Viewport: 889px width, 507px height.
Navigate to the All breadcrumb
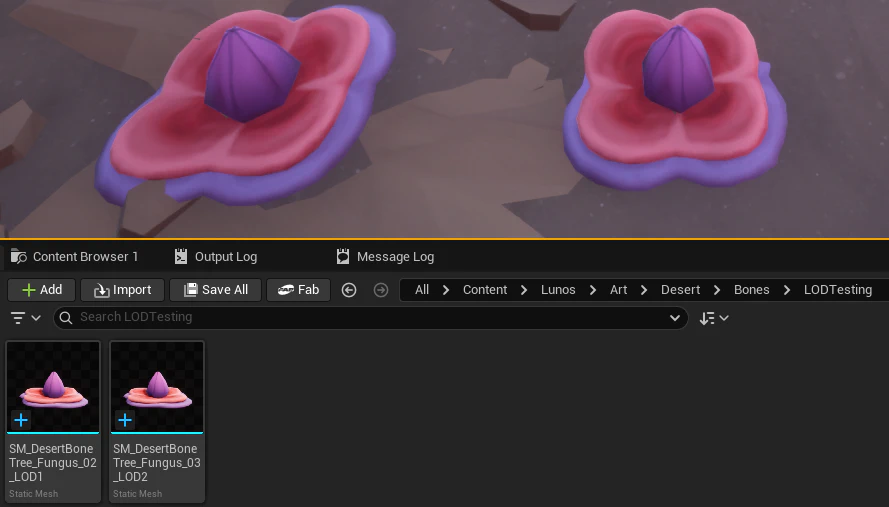(x=422, y=290)
